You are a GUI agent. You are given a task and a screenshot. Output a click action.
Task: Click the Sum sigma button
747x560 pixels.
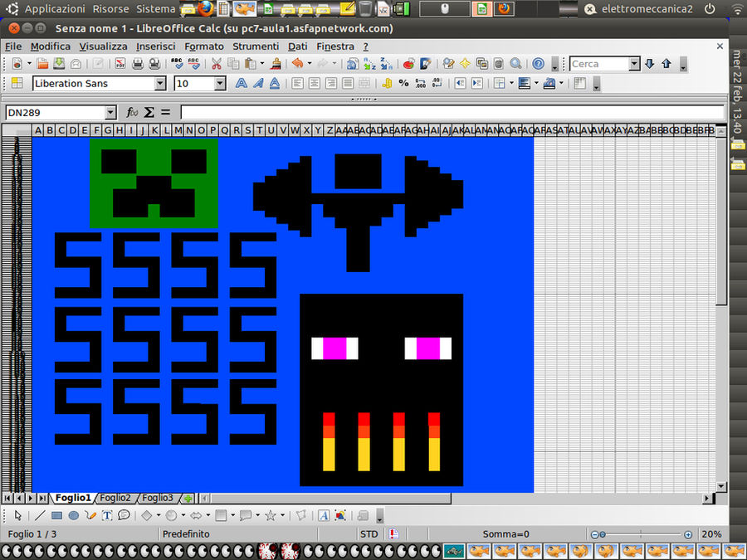[x=149, y=112]
